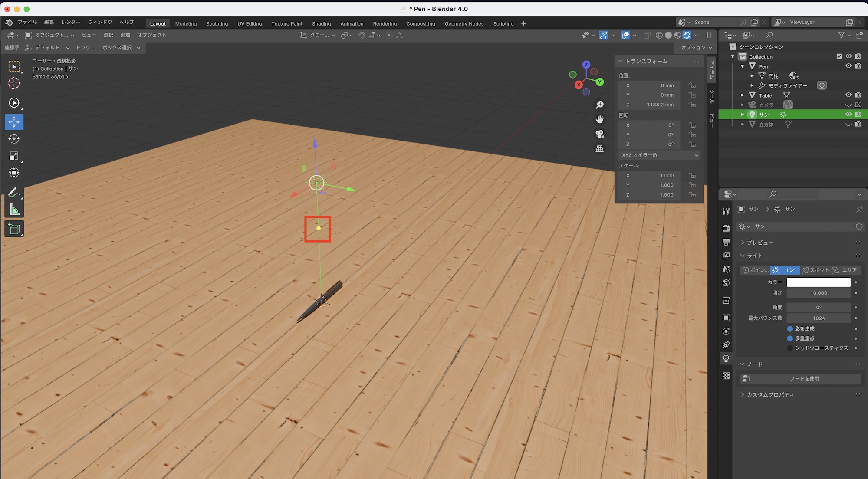868x479 pixels.
Task: Open the XYZ オイラー角 rotation mode dropdown
Action: click(659, 155)
